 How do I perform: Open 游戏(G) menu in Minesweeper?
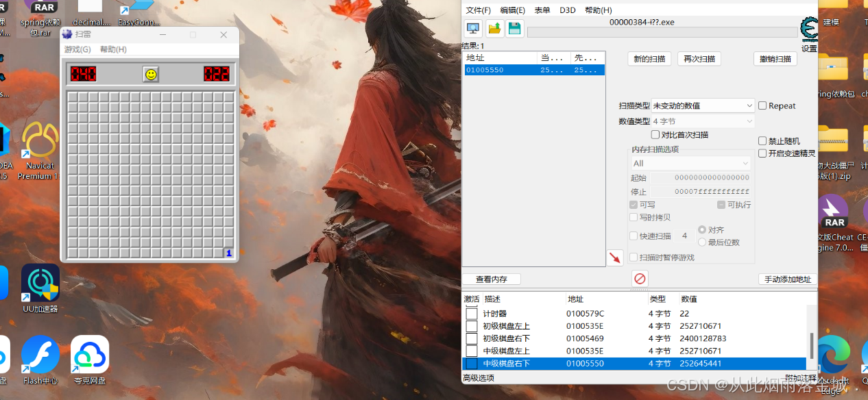tap(77, 49)
